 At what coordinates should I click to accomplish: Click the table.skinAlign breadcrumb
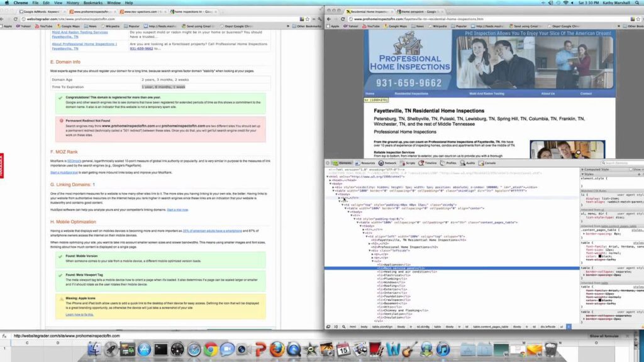382,327
